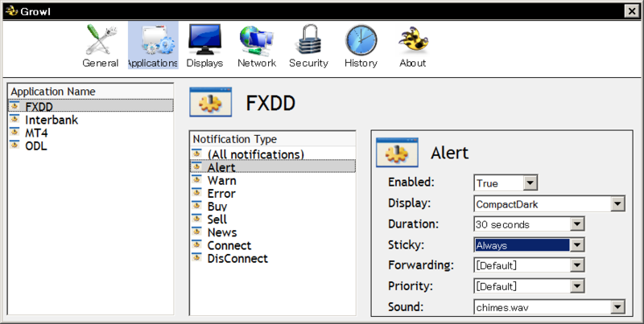
Task: Select the Network tab label
Action: [257, 64]
